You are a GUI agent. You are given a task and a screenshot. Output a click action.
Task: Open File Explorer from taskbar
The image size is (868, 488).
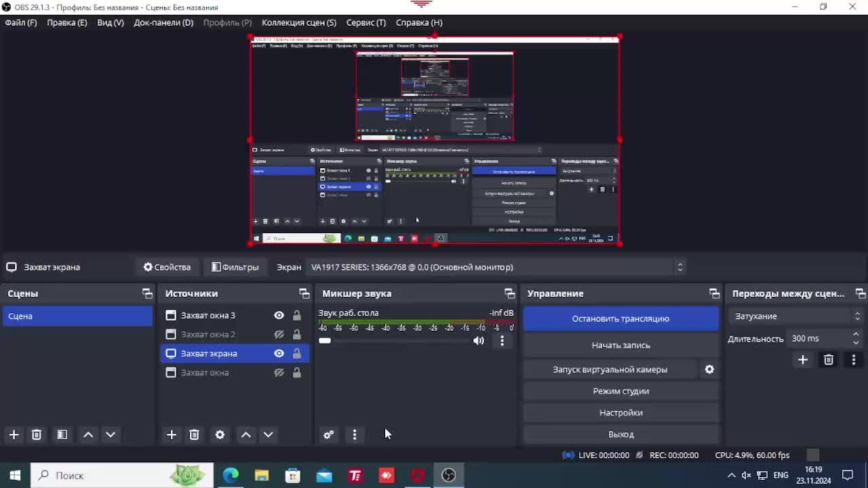pos(262,475)
